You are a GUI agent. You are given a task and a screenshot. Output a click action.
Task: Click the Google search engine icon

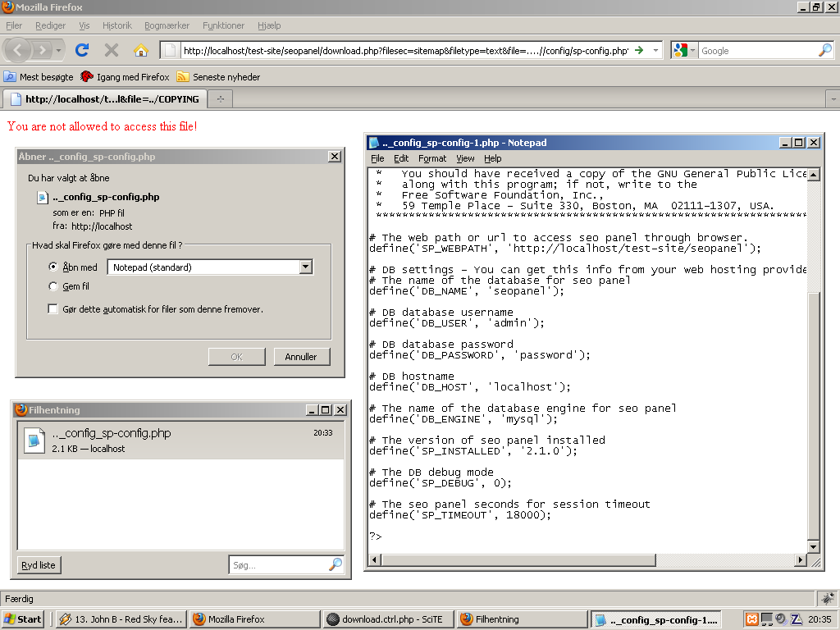[680, 50]
